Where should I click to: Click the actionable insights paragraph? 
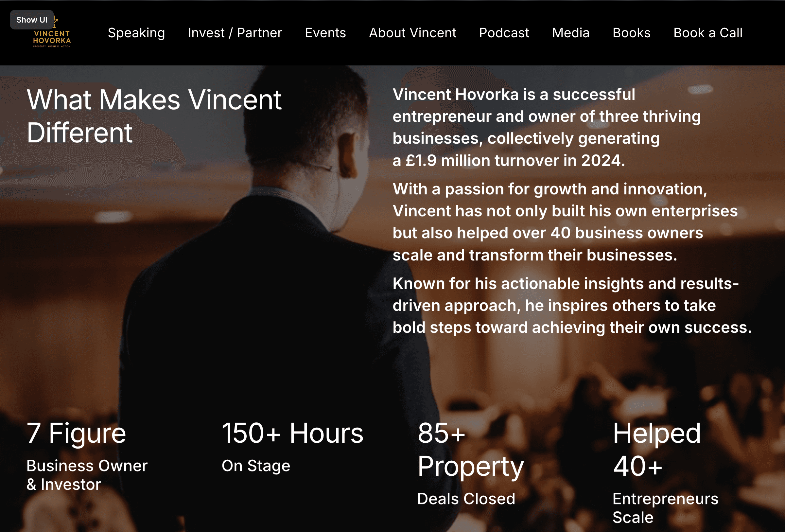click(572, 305)
